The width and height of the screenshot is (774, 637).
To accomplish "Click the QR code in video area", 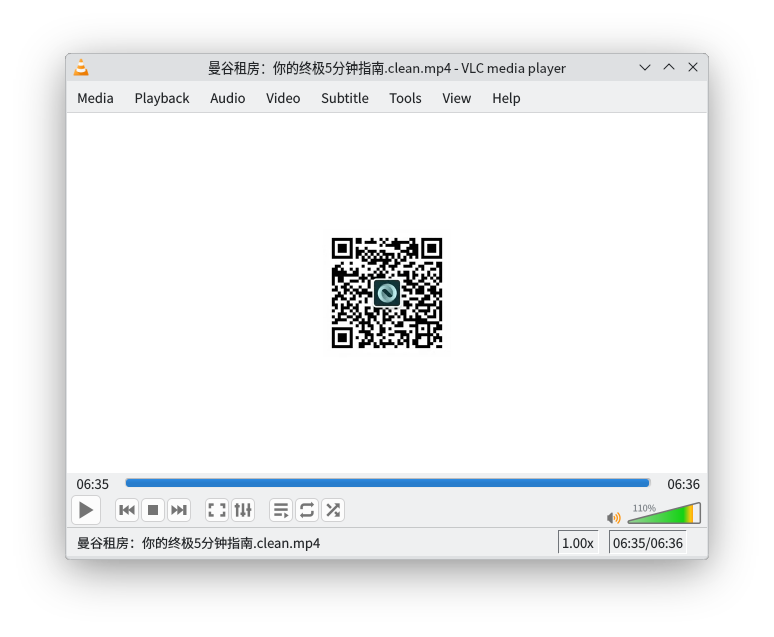I will pyautogui.click(x=387, y=293).
